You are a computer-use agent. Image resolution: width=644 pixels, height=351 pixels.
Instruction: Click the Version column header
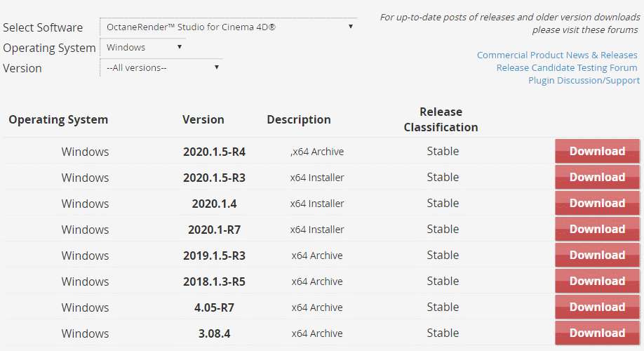tap(203, 120)
